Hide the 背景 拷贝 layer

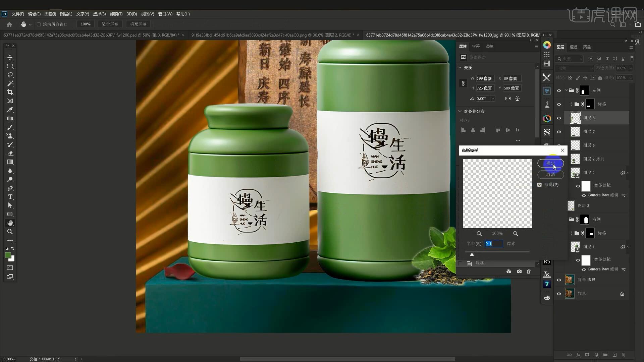tap(559, 280)
